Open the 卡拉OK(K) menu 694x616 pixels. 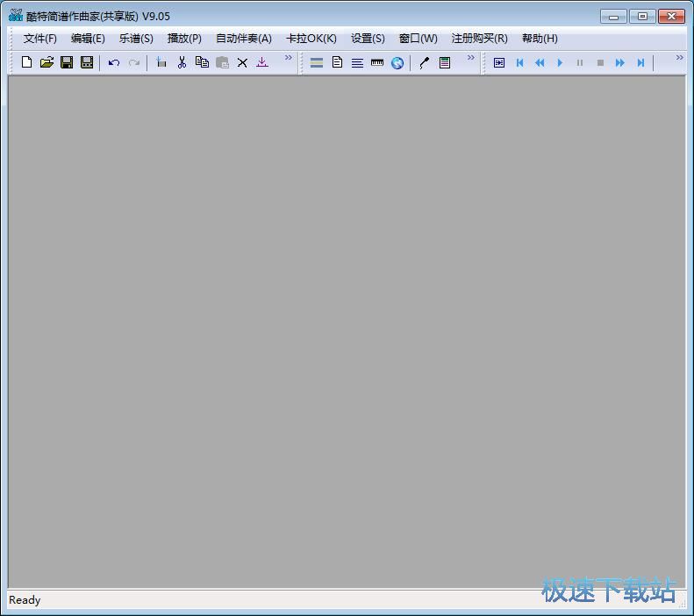tap(311, 39)
